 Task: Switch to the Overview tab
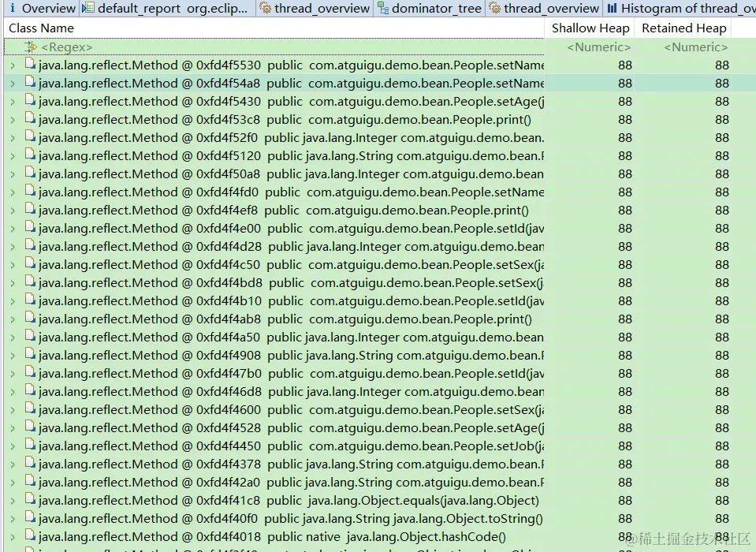point(42,8)
